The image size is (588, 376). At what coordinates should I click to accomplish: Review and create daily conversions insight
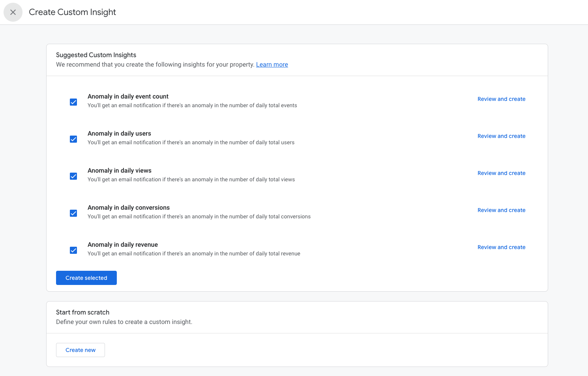click(501, 210)
